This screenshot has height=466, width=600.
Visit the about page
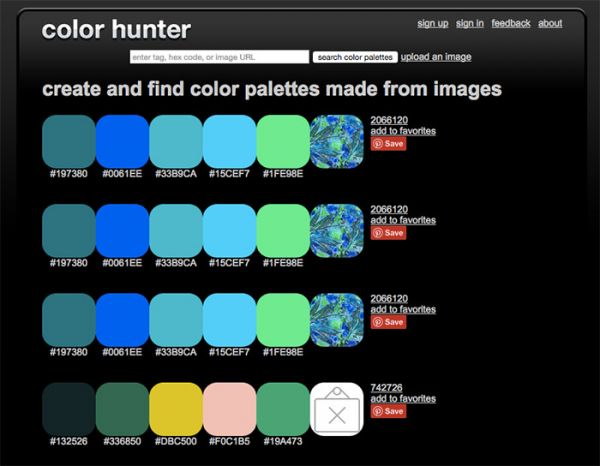pos(550,23)
